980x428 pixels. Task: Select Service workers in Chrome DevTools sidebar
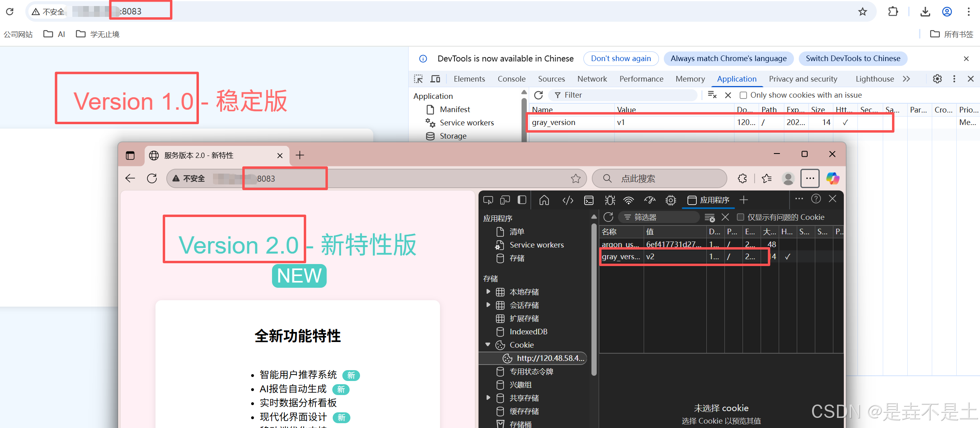click(466, 123)
